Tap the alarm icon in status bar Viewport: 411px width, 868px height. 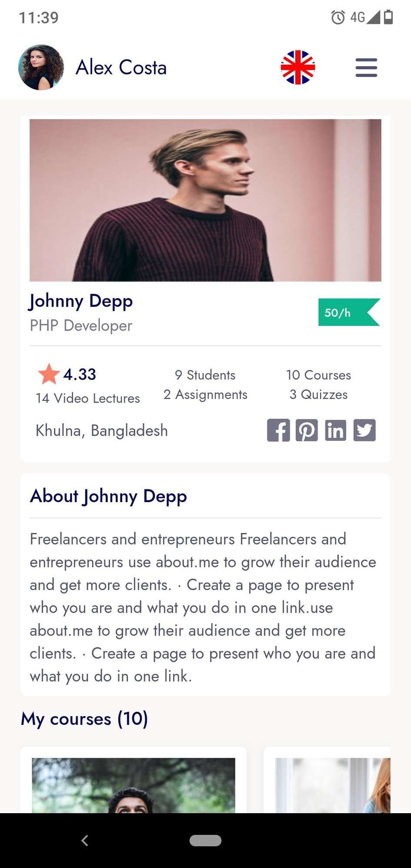tap(338, 17)
